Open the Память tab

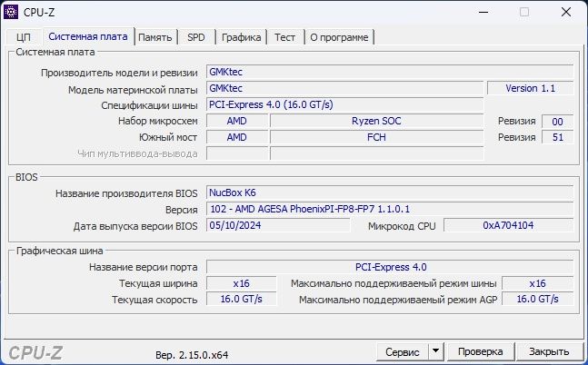coord(155,37)
